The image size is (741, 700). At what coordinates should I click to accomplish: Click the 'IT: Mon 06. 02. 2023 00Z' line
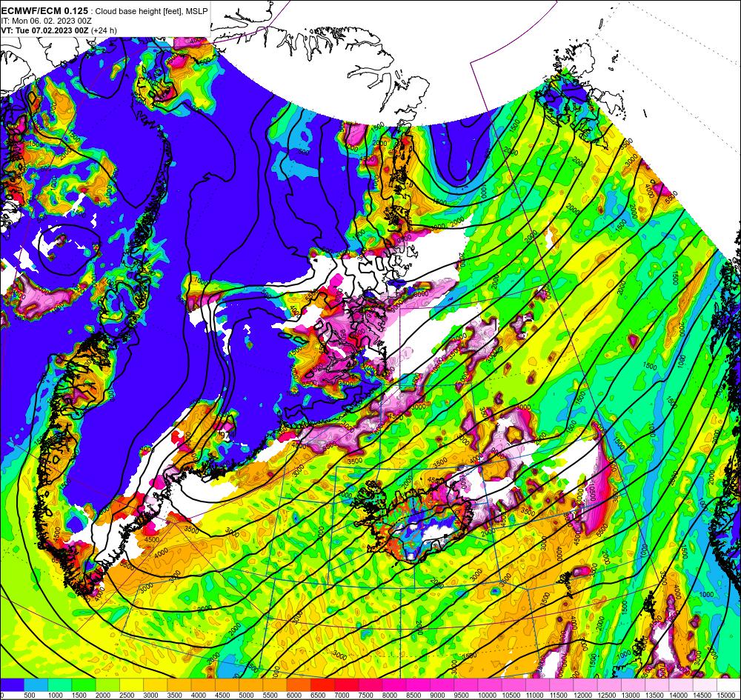point(46,21)
